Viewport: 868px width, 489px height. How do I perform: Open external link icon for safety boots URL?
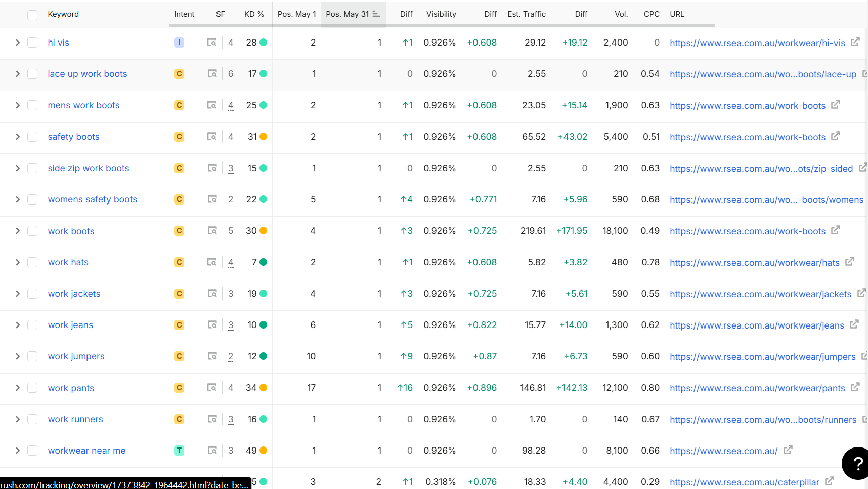[x=836, y=136]
